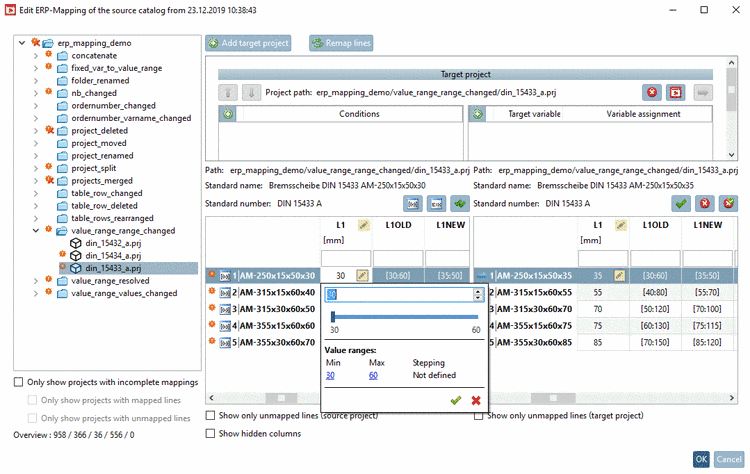Expand the projects_merged folder
This screenshot has width=750, height=474.
(x=36, y=181)
